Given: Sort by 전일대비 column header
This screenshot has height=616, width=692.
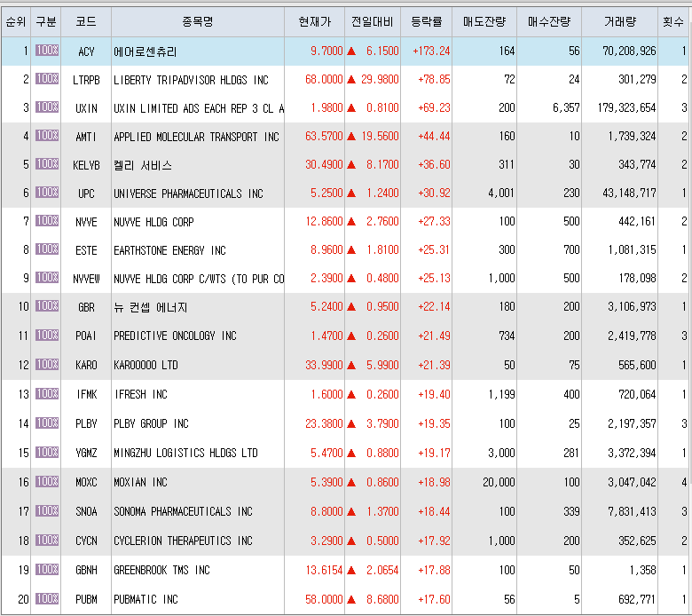Looking at the screenshot, I should [373, 21].
